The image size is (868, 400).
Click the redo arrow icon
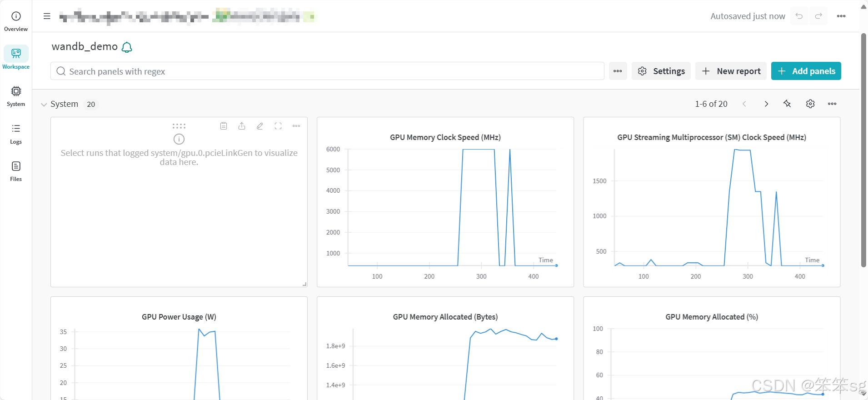[x=818, y=16]
